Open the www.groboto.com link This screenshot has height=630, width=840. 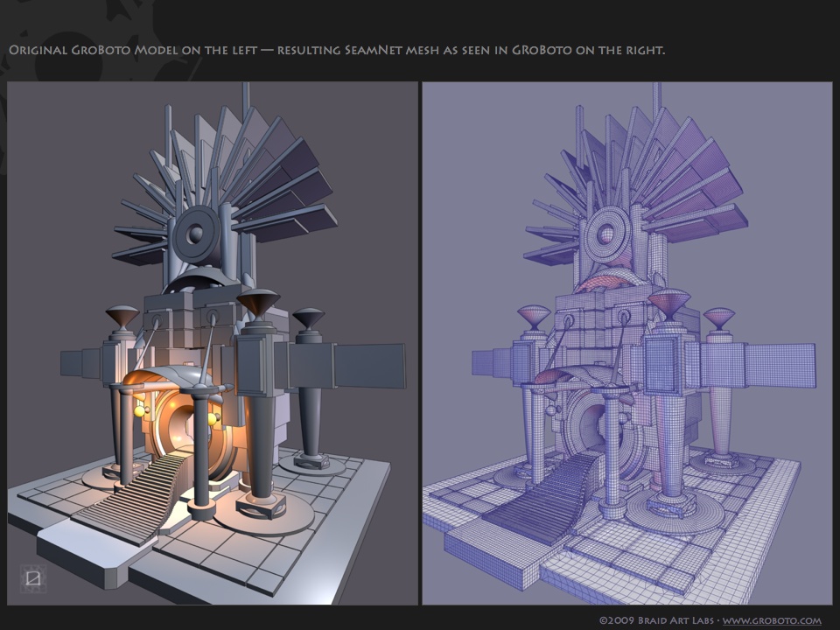(x=772, y=620)
